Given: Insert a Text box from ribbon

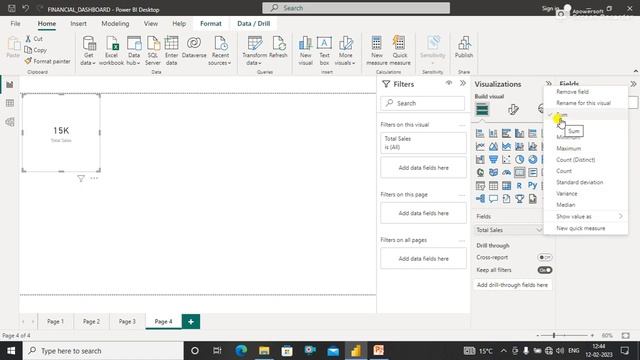Looking at the screenshot, I should click(x=324, y=51).
